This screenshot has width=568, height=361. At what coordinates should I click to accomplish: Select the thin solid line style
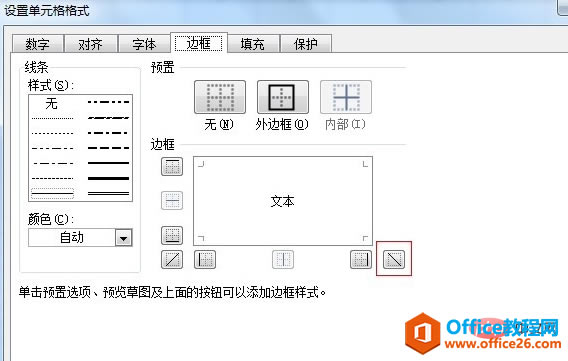click(x=53, y=194)
